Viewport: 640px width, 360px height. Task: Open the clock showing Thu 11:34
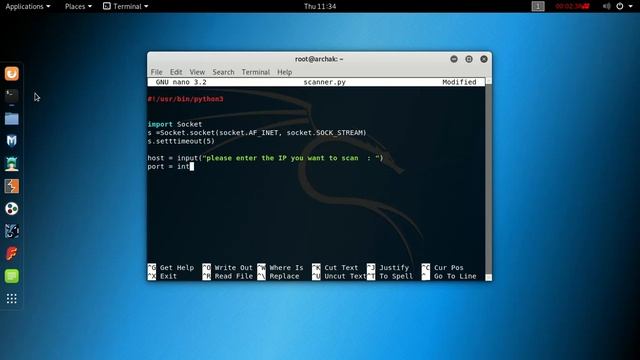tap(320, 6)
